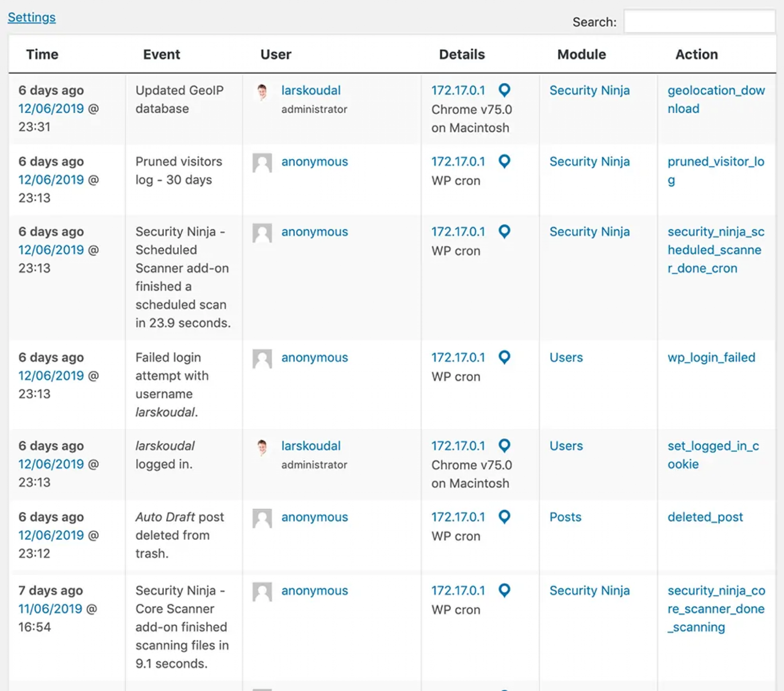
Task: Sort by the Time column header
Action: point(42,54)
